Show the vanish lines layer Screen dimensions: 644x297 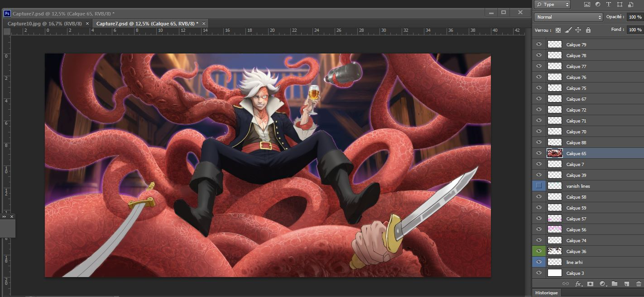538,186
